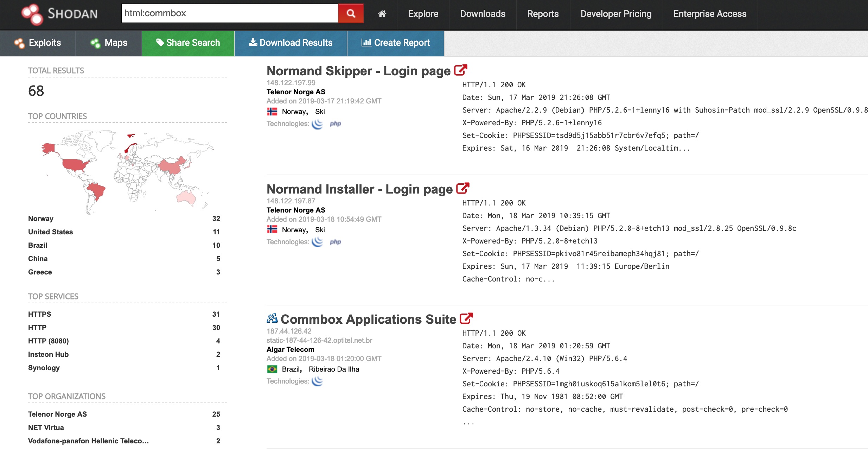This screenshot has height=449, width=868.
Task: Click Telenor Norge AS under Normand Skipper
Action: point(296,92)
